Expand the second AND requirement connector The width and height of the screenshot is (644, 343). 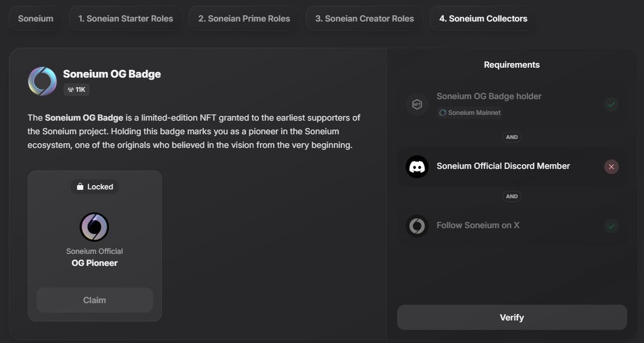click(511, 196)
